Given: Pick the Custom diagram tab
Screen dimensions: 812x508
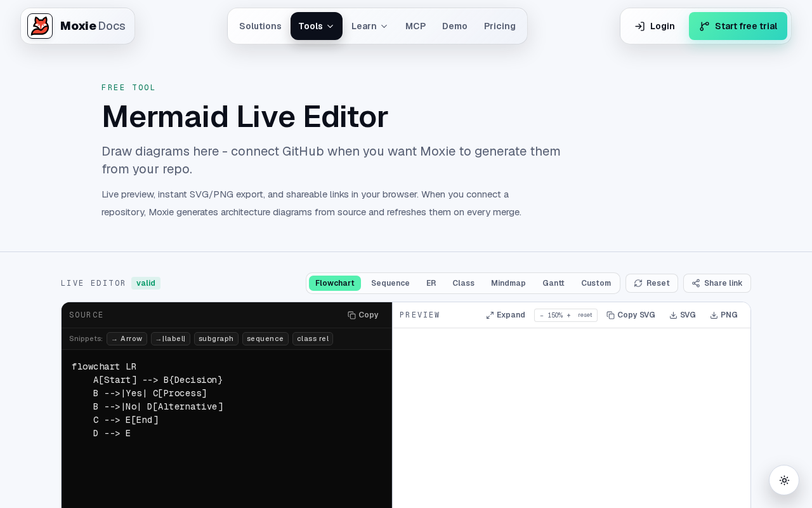Looking at the screenshot, I should [596, 283].
